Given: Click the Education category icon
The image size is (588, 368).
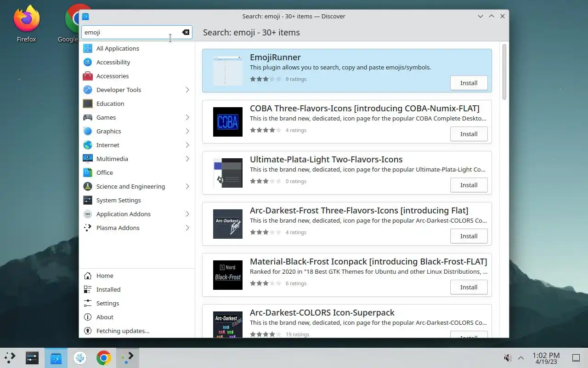Looking at the screenshot, I should coord(88,103).
